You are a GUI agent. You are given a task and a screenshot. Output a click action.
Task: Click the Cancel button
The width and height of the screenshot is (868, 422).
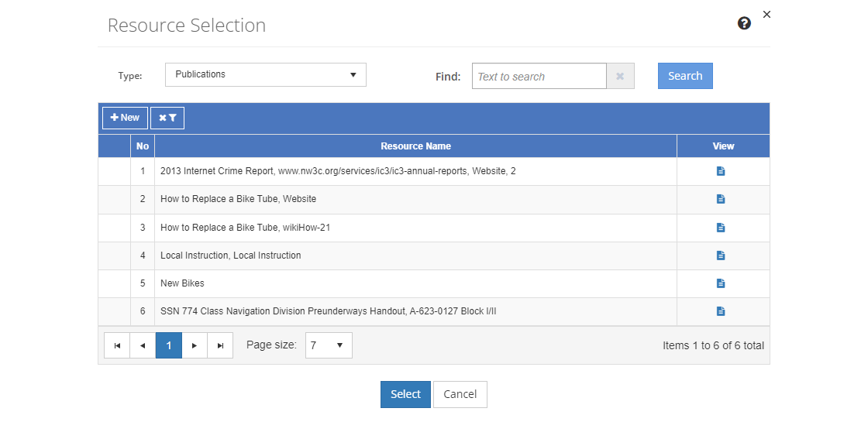coord(460,394)
